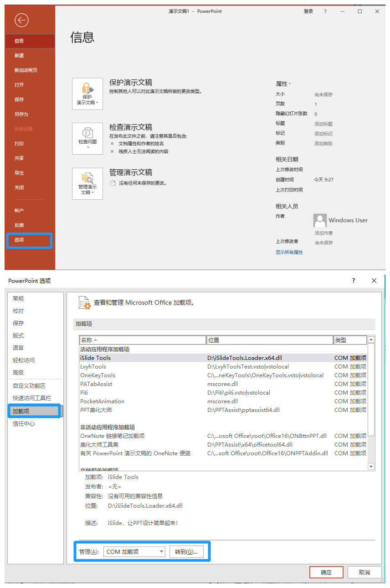Select 共享 in the backstage menu

(x=30, y=158)
